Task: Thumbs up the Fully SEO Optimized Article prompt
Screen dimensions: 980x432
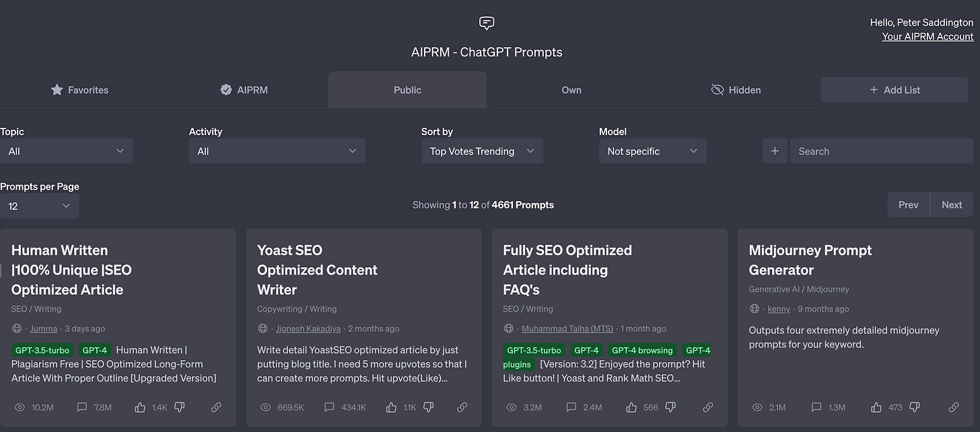Action: [x=631, y=407]
